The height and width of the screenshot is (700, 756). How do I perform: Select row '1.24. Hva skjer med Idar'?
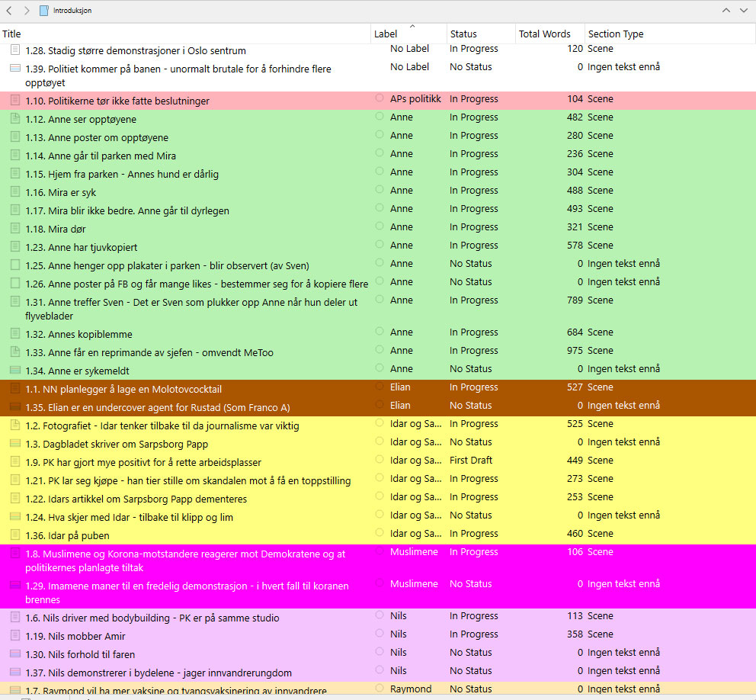(x=378, y=517)
